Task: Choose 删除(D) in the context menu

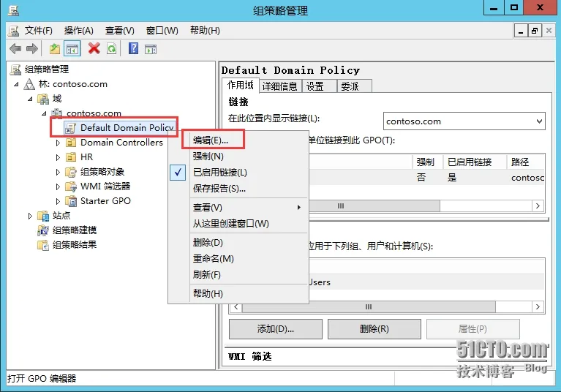Action: tap(238, 243)
